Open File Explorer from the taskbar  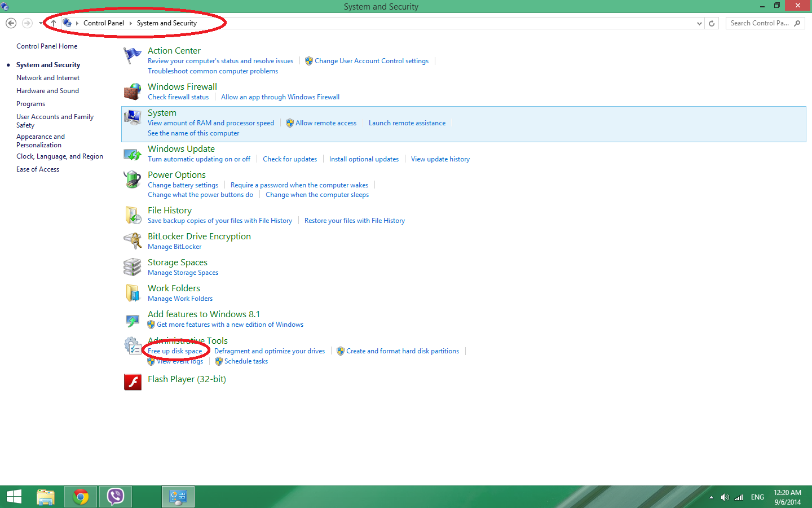click(46, 497)
